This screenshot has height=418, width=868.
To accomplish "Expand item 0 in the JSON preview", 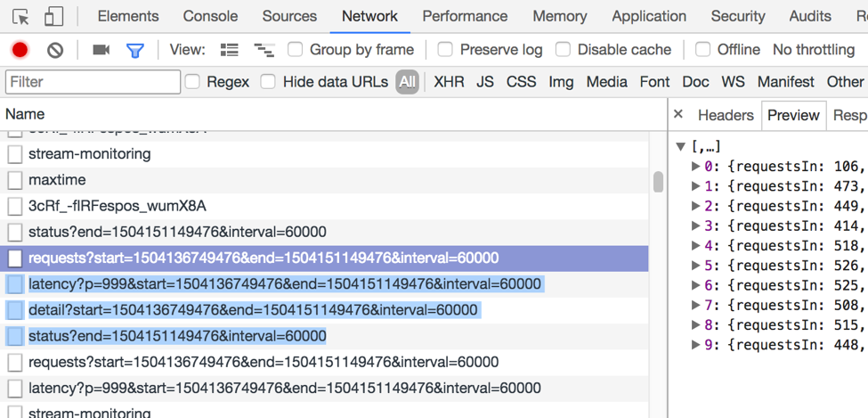I will point(696,167).
